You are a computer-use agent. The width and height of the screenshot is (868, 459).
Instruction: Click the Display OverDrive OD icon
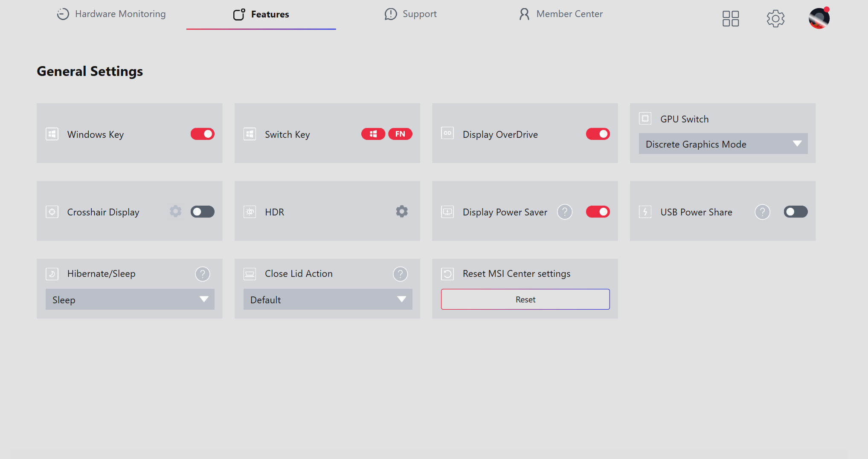447,133
